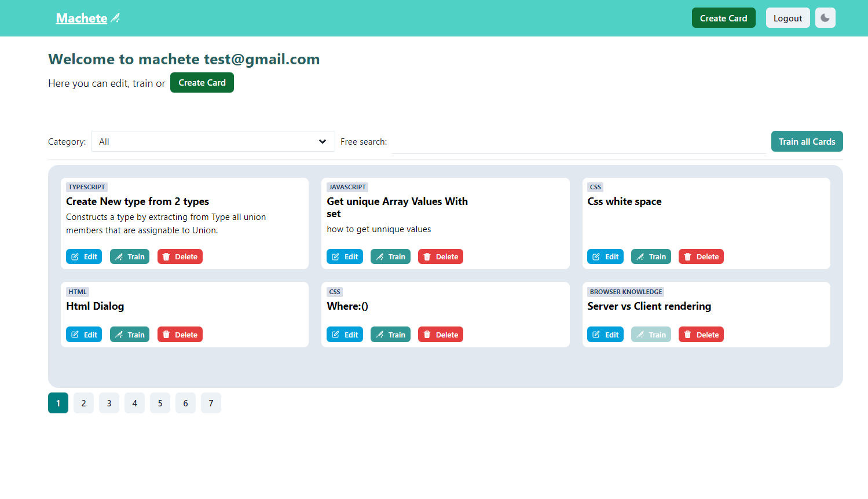Image resolution: width=868 pixels, height=499 pixels.
Task: Go to page 2 of the cards
Action: pyautogui.click(x=83, y=403)
